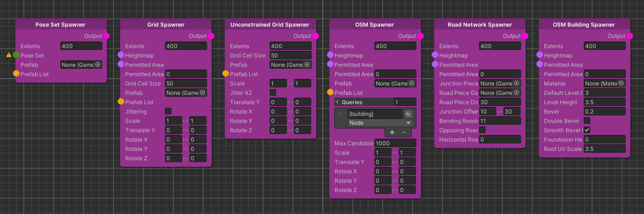Viewport: 644px width, 214px height.
Task: Collapse the Queries list foldout
Action: pos(338,102)
